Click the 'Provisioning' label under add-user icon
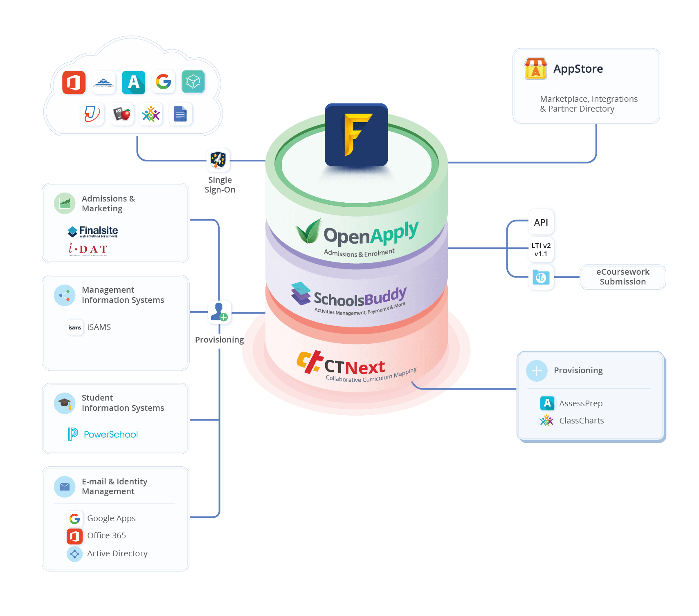This screenshot has width=699, height=616. (x=219, y=340)
